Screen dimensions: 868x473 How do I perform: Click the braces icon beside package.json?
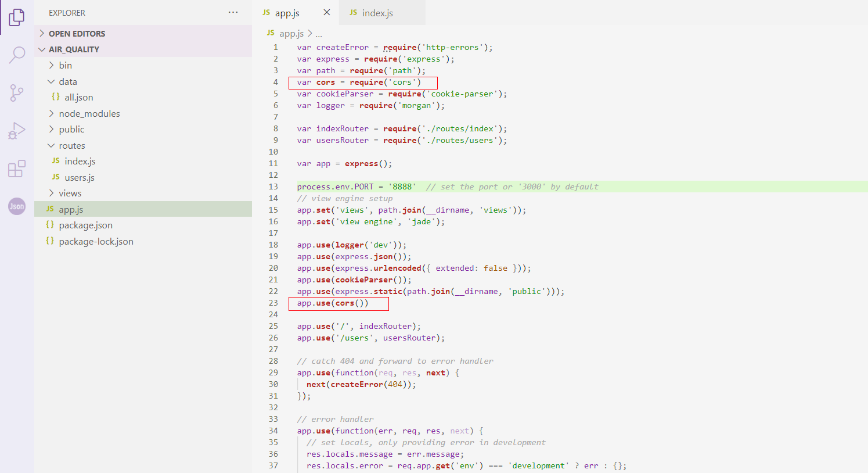(50, 225)
